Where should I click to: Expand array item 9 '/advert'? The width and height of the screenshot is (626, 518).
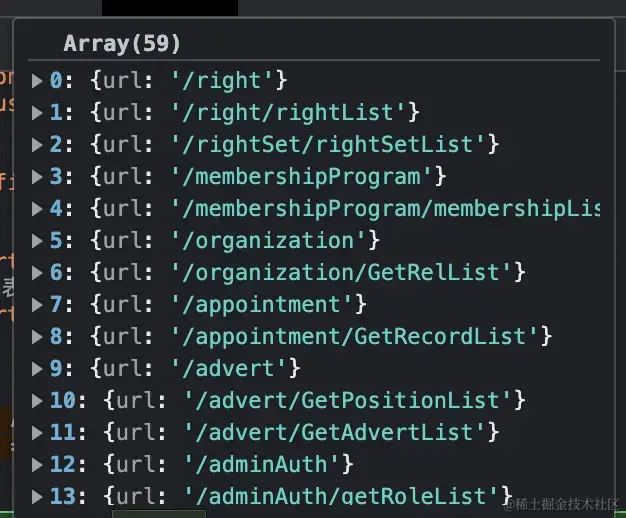point(37,369)
